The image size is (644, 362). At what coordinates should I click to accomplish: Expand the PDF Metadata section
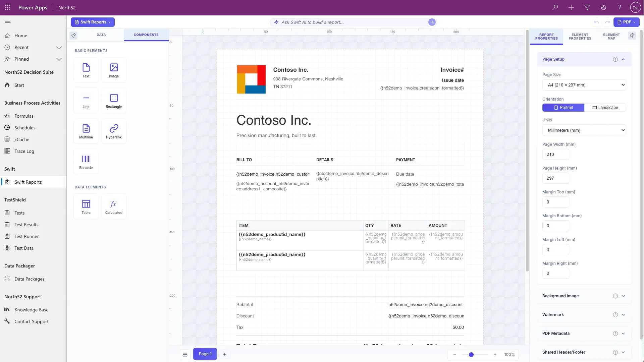(584, 334)
